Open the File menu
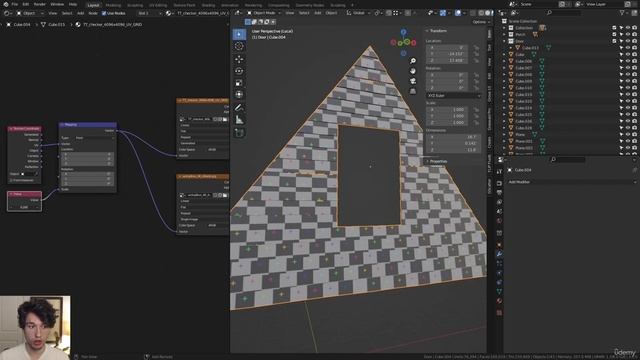640x360 pixels. [15, 4]
